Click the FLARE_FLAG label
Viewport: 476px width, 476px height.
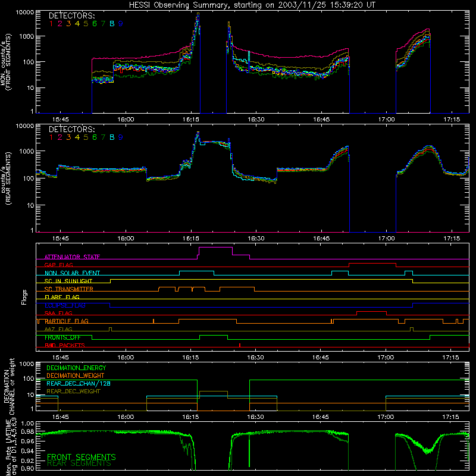62,297
